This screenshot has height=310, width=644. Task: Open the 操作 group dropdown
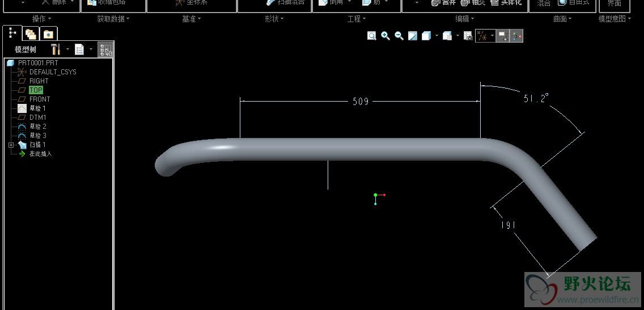click(x=42, y=19)
